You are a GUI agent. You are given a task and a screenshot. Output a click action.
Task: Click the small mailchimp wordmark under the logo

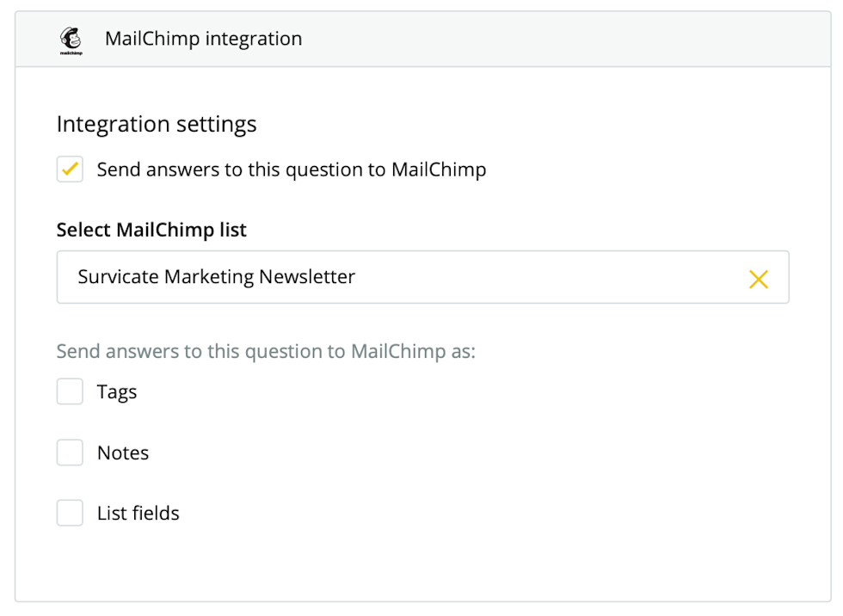[x=71, y=53]
